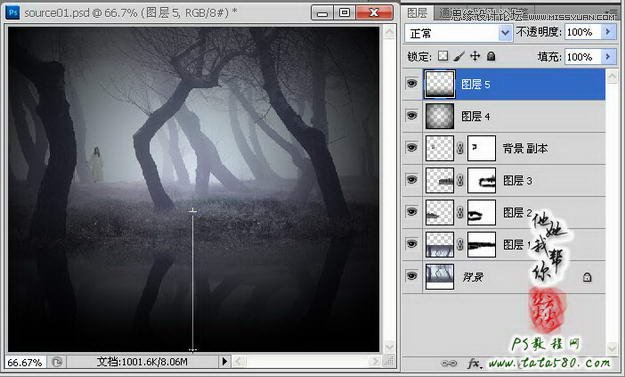Click the Photoshop Ps document icon
The image size is (625, 377).
coord(13,13)
